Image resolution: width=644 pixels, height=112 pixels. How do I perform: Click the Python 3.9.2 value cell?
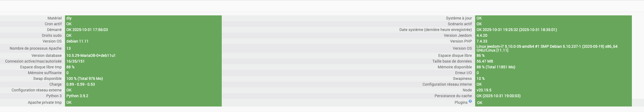pyautogui.click(x=77, y=96)
